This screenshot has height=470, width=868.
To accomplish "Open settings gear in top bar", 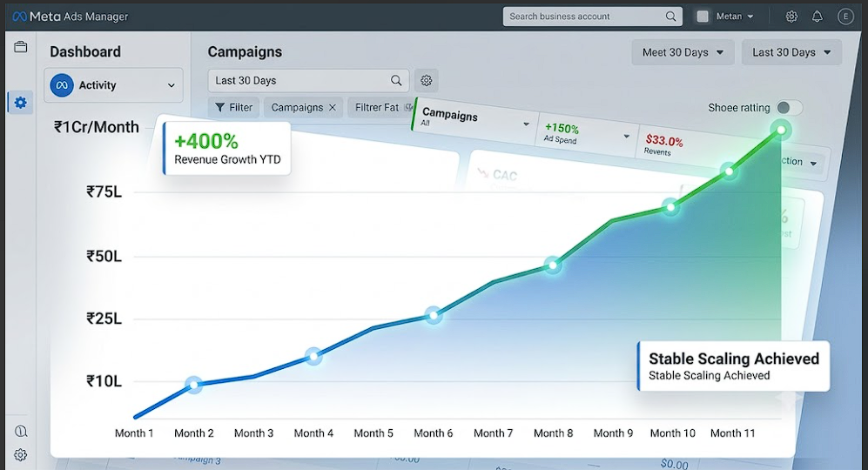I will coord(791,17).
